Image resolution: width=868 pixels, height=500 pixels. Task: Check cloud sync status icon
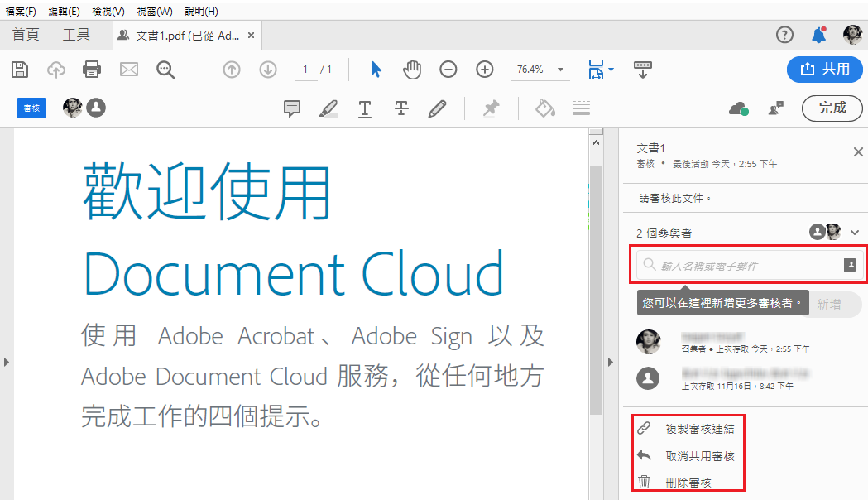pos(738,108)
